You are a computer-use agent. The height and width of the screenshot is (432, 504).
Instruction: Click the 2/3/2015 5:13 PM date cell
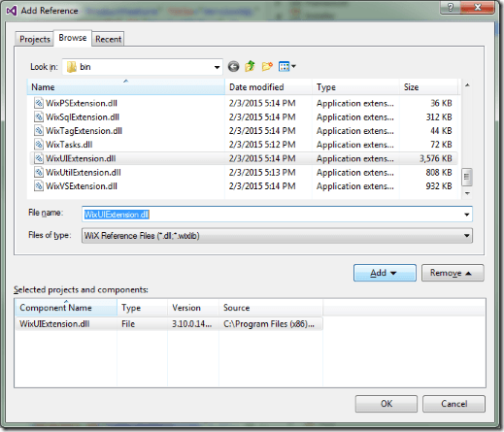pyautogui.click(x=262, y=172)
